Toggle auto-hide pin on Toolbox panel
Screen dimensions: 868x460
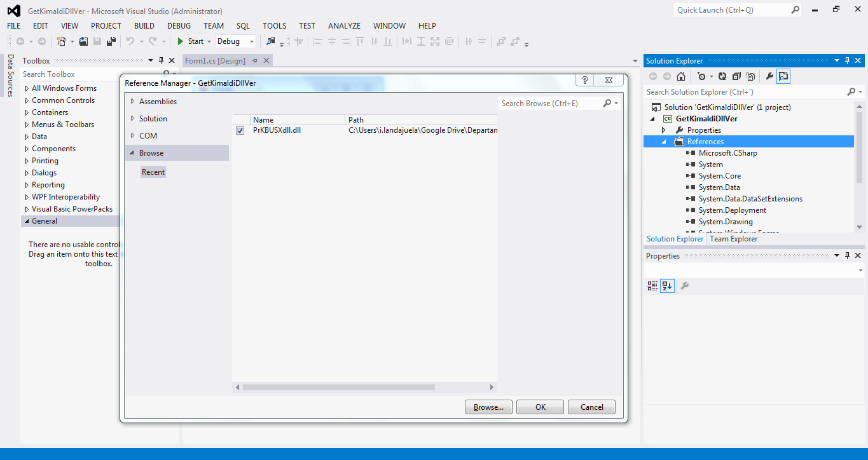point(161,60)
